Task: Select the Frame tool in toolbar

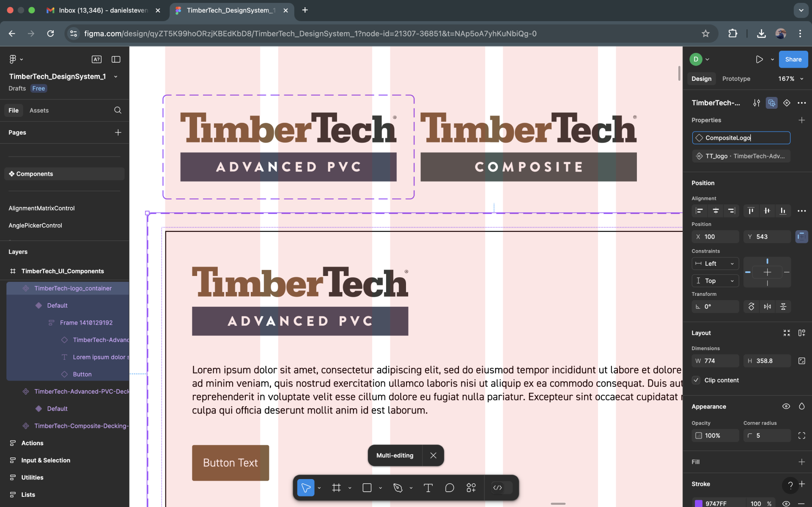Action: pos(336,488)
